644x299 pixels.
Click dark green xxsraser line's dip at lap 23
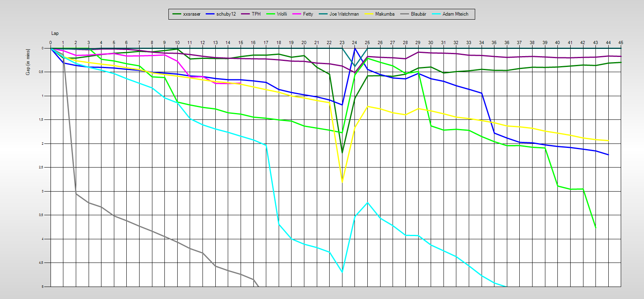[x=342, y=153]
